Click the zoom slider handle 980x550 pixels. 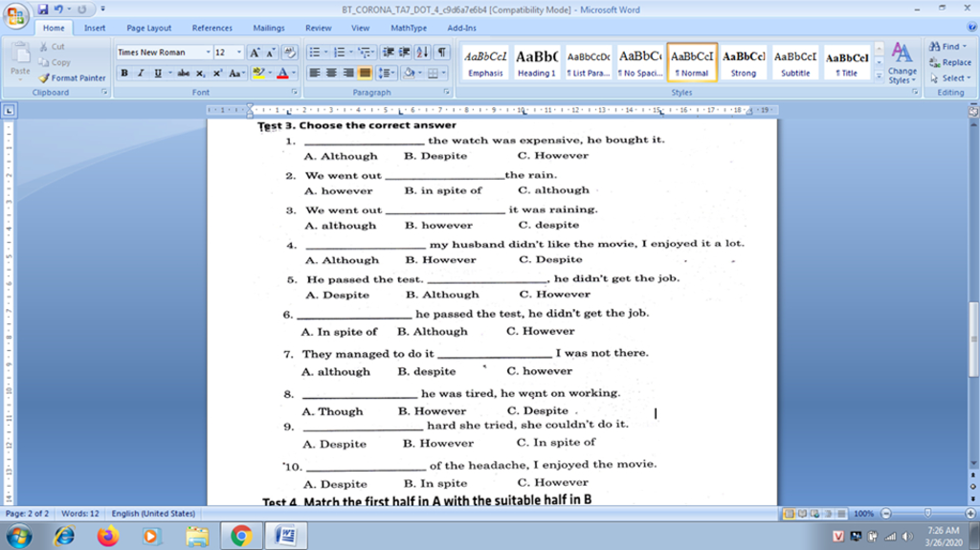pos(927,513)
